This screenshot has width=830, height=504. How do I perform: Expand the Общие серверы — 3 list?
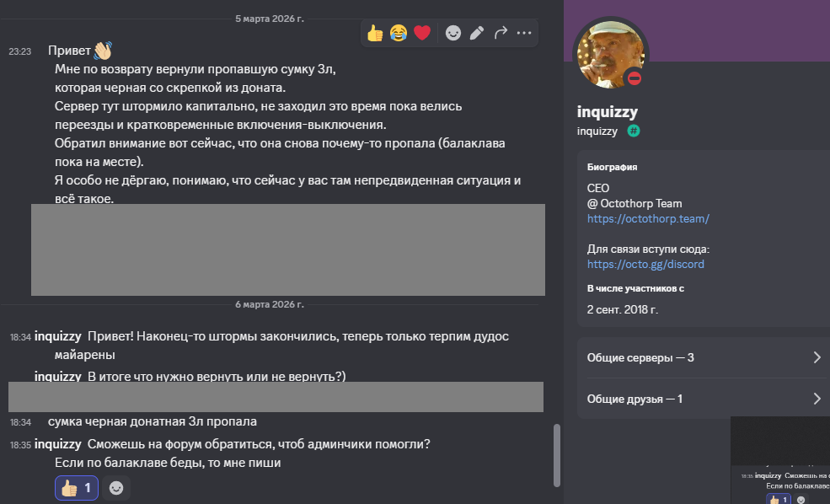coord(702,357)
